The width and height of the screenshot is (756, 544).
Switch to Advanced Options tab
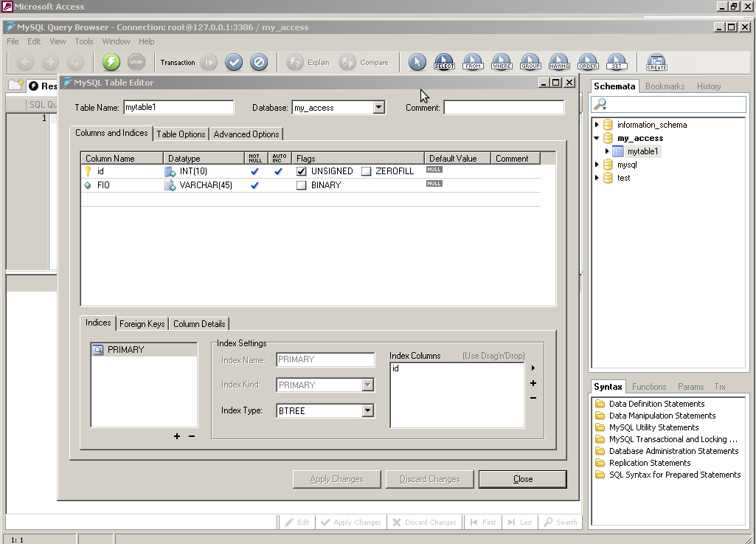coord(246,134)
